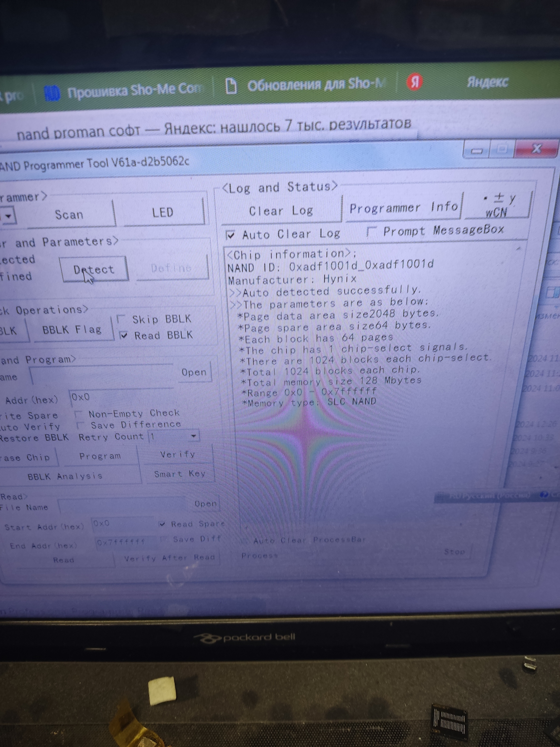This screenshot has height=747, width=560.
Task: Open the Retry Count dropdown
Action: click(x=194, y=436)
